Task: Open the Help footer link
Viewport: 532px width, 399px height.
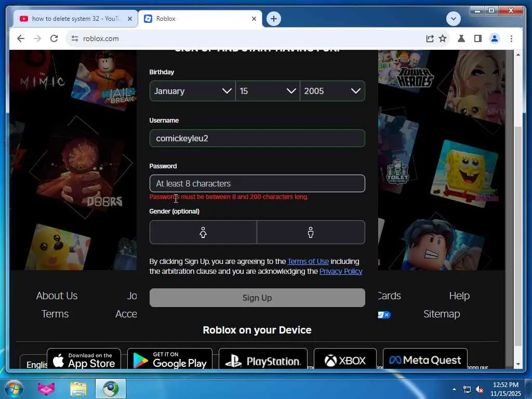Action: click(459, 296)
